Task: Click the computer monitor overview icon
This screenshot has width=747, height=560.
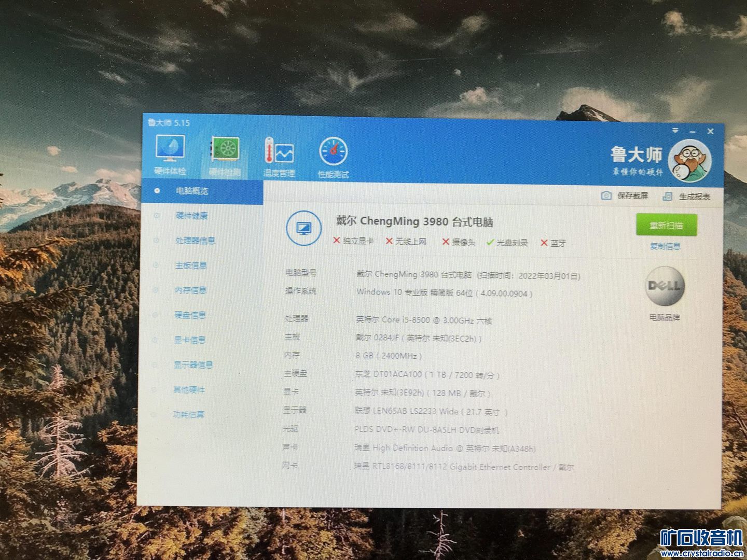Action: [x=303, y=228]
